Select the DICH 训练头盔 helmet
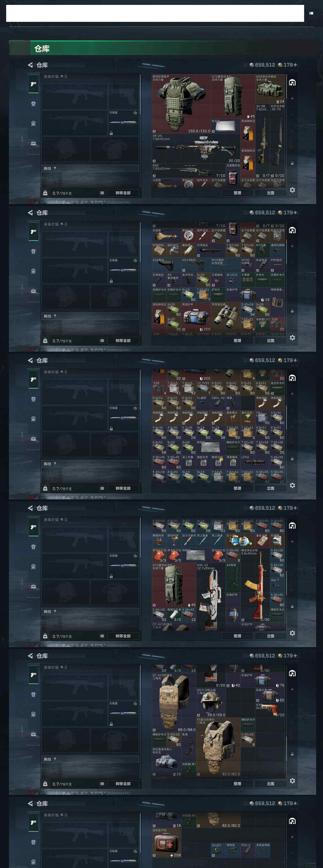 point(211,702)
